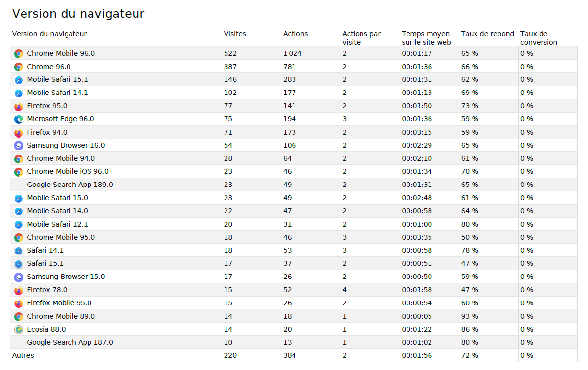This screenshot has height=370, width=588.
Task: Click the Temps moyen sur le site header
Action: pos(426,38)
